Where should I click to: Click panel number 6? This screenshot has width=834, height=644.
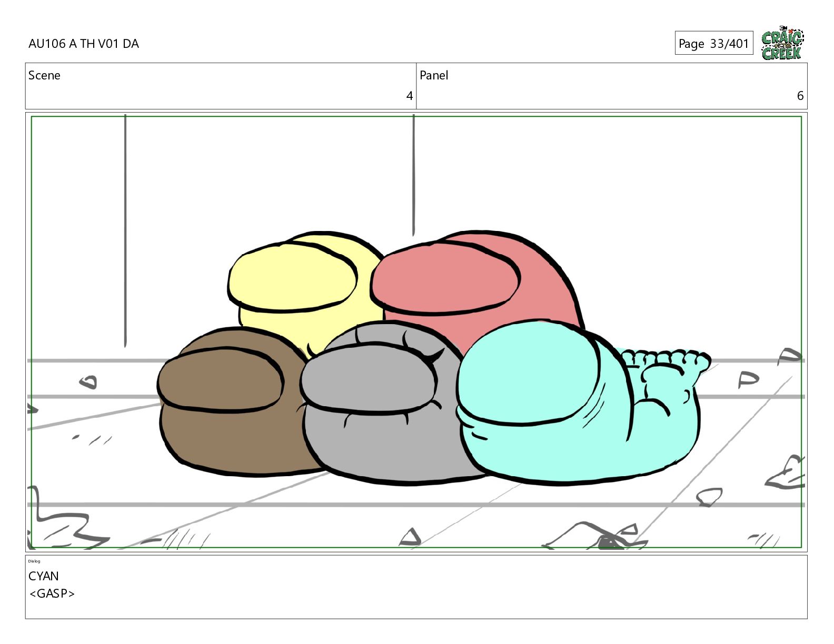(x=800, y=96)
